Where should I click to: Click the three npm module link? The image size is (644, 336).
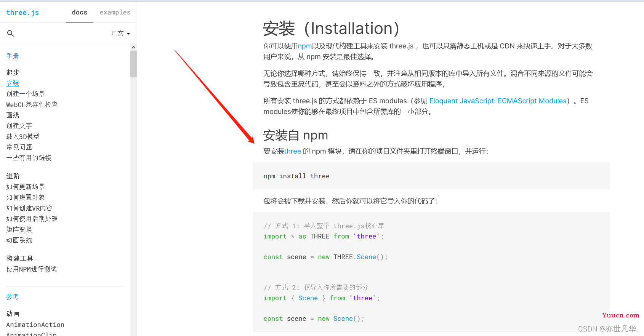[x=293, y=151]
